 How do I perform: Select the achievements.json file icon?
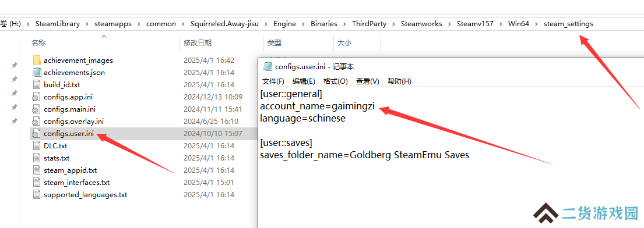pyautogui.click(x=37, y=73)
